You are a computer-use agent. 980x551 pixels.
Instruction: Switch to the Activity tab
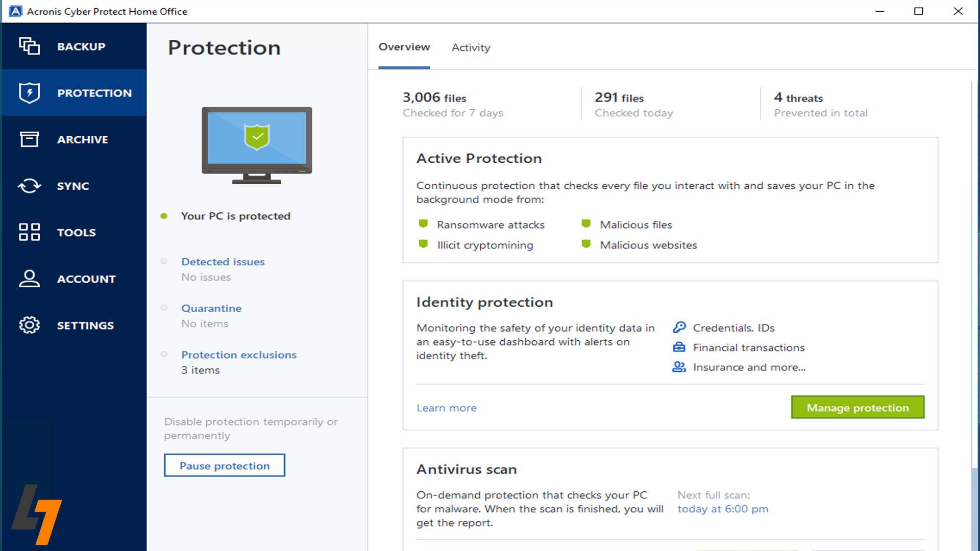click(470, 47)
